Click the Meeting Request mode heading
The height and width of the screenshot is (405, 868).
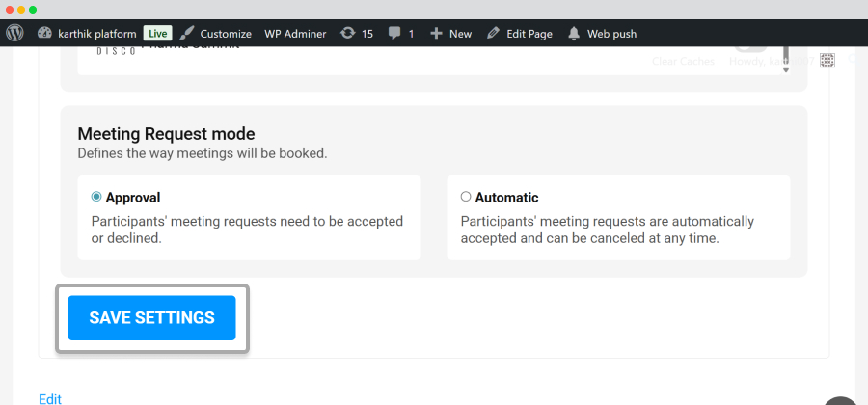(x=166, y=134)
